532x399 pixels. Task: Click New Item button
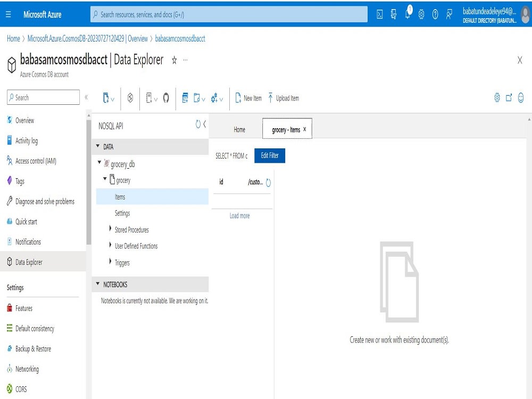tap(248, 98)
